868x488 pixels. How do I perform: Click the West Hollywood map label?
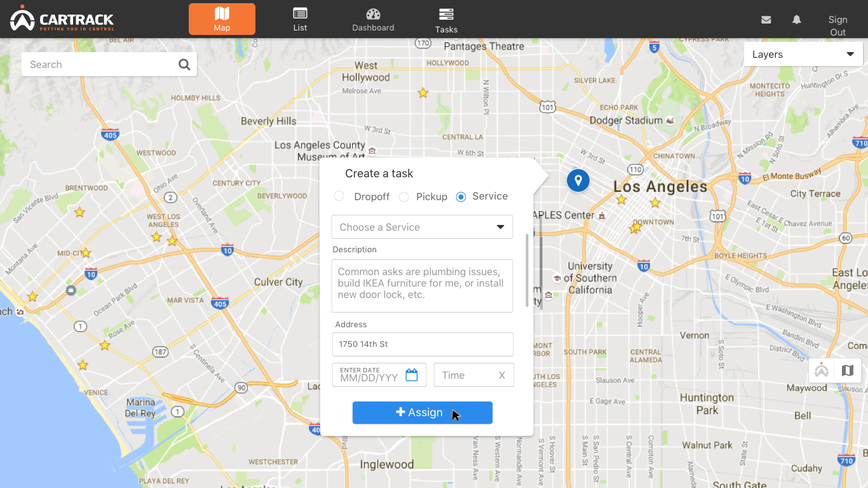[x=366, y=71]
